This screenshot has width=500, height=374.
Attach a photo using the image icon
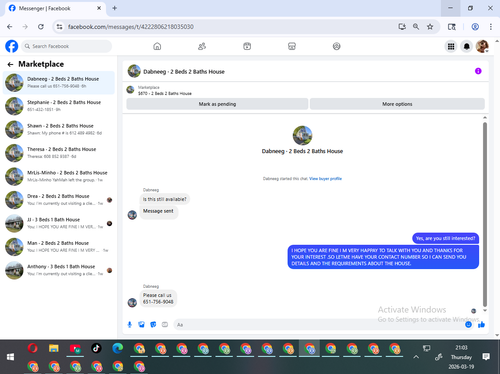pos(141,324)
